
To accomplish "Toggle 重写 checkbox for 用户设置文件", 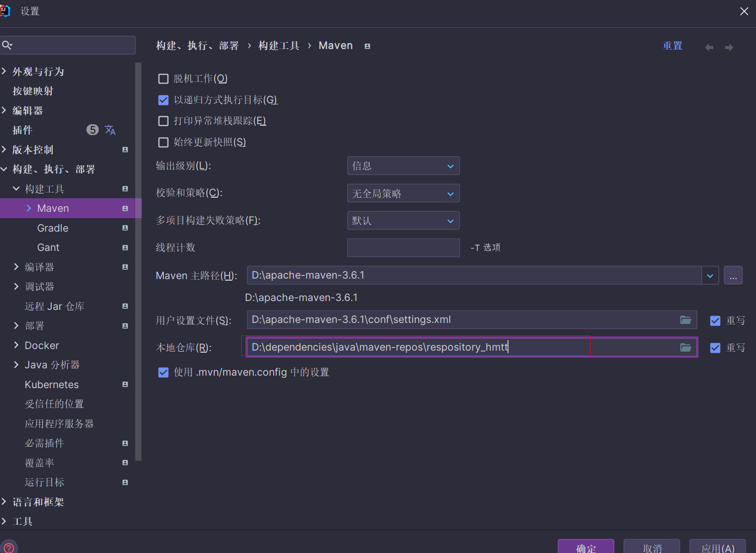I will click(715, 321).
